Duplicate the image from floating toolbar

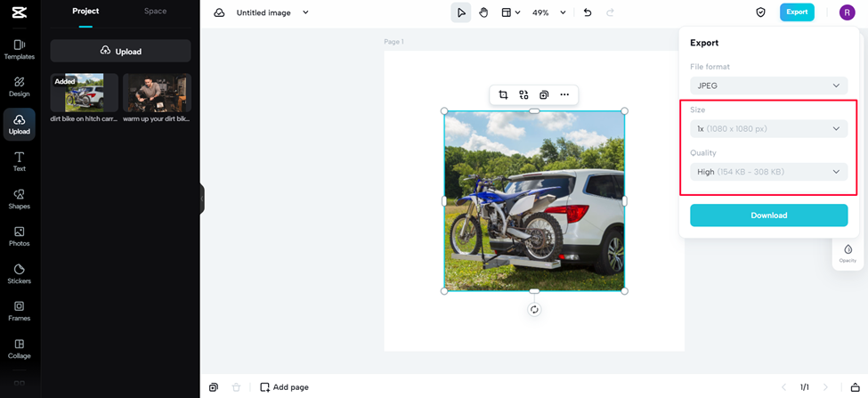tap(544, 94)
